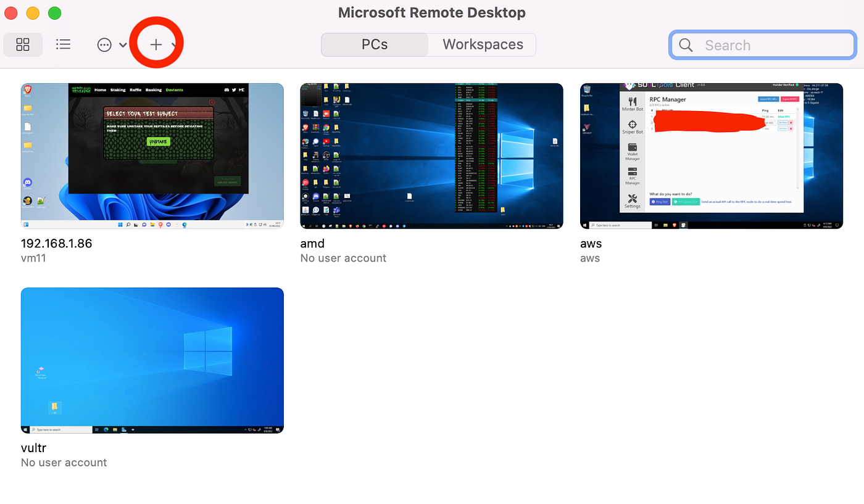Close the Microsoft Remote Desktop window
864x504 pixels.
pyautogui.click(x=11, y=13)
